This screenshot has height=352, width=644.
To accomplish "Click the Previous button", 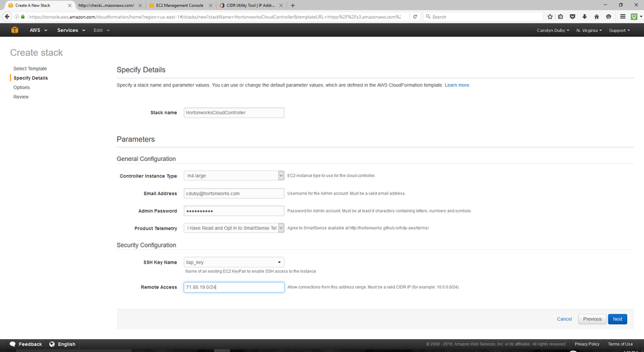I will (x=592, y=319).
